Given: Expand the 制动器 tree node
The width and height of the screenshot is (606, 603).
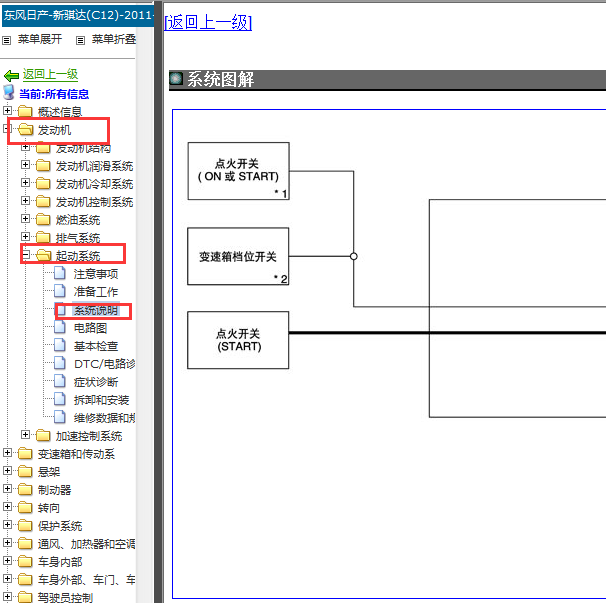Looking at the screenshot, I should (7, 489).
